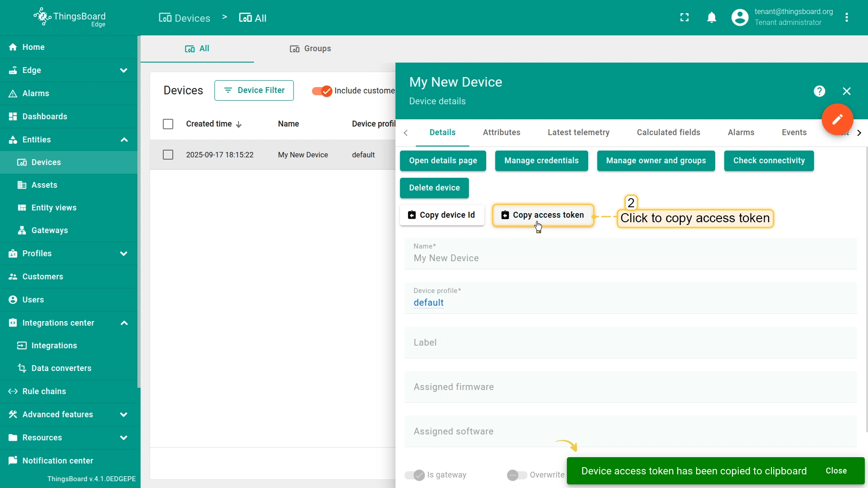Click the orange pencil edit button
This screenshot has width=868, height=488.
click(x=837, y=119)
